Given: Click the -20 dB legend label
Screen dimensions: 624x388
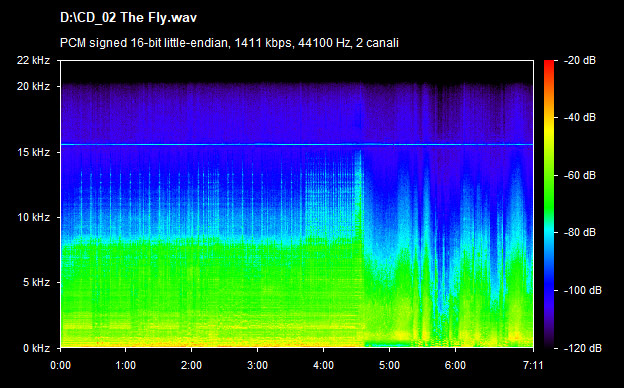Looking at the screenshot, I should [580, 60].
